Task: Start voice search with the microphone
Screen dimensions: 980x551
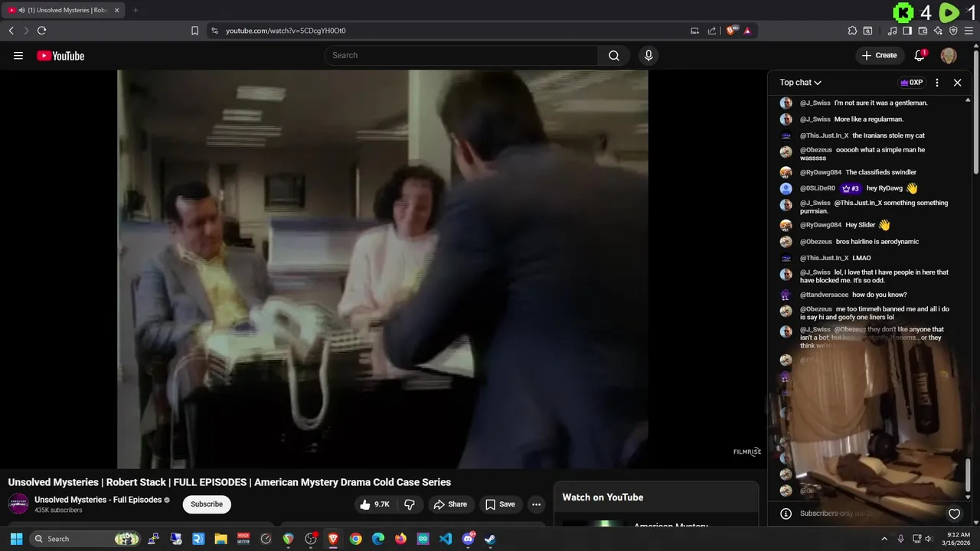Action: click(648, 55)
